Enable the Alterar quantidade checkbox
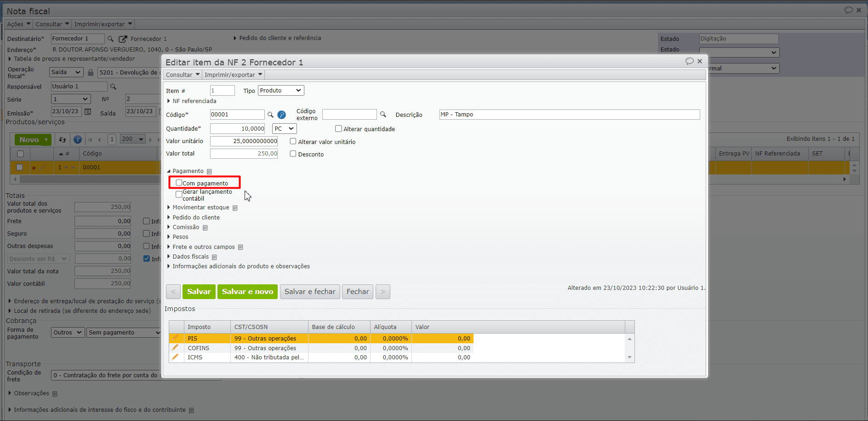 338,129
